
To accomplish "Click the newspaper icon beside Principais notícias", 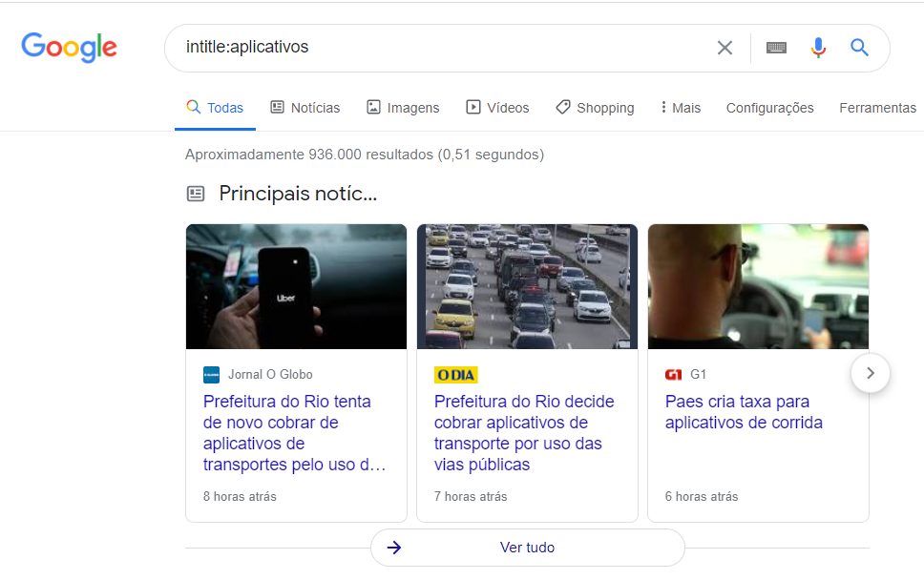I will pos(196,193).
